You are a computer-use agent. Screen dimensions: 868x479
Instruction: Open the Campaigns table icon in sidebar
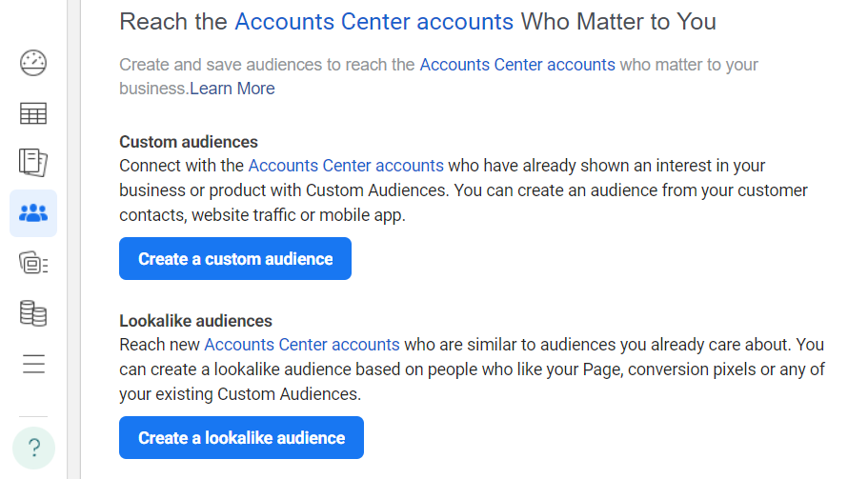pyautogui.click(x=33, y=113)
